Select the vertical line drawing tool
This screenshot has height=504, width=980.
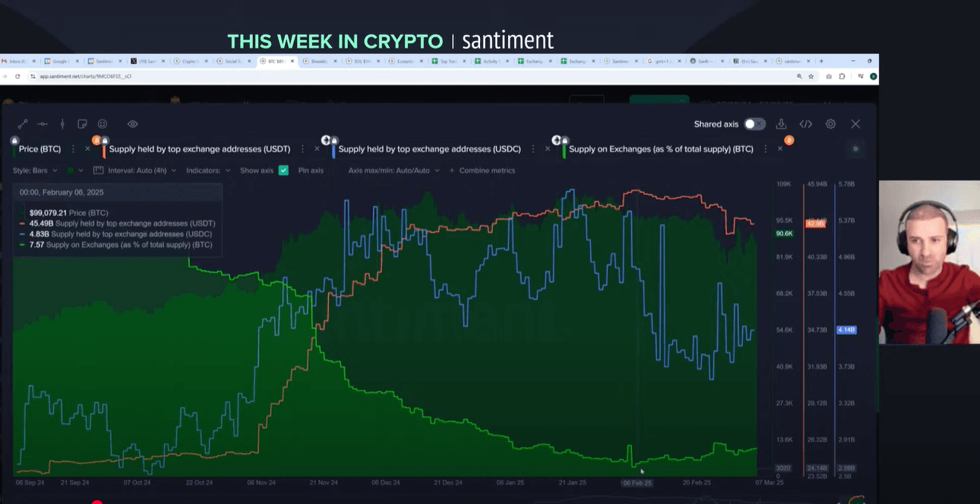tap(63, 124)
